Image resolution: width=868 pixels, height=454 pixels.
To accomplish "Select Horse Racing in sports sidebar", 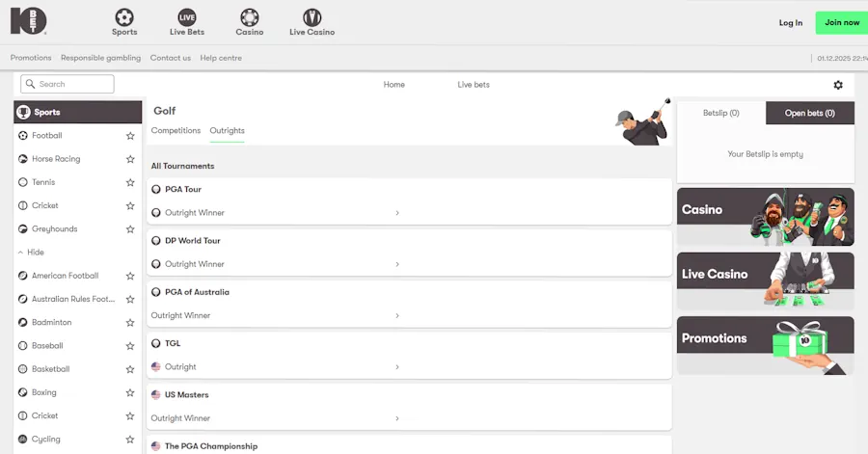I will point(56,159).
